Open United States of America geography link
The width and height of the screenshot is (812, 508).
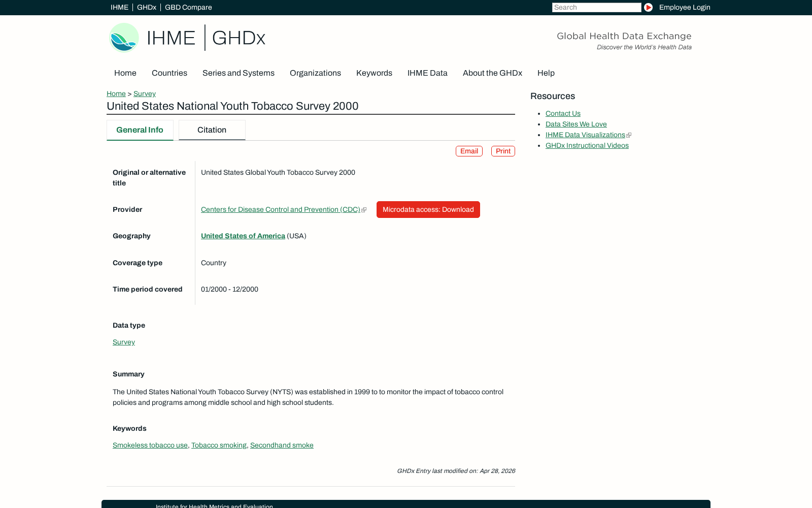tap(243, 236)
